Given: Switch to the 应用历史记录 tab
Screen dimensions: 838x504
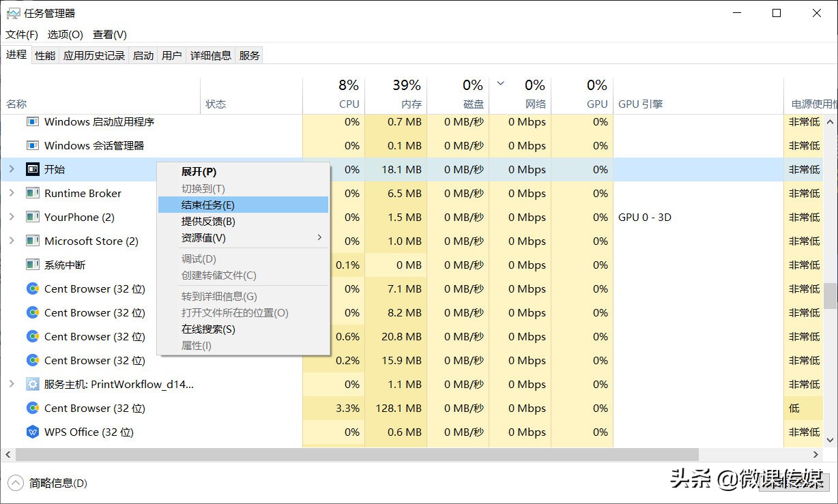Looking at the screenshot, I should pyautogui.click(x=94, y=56).
